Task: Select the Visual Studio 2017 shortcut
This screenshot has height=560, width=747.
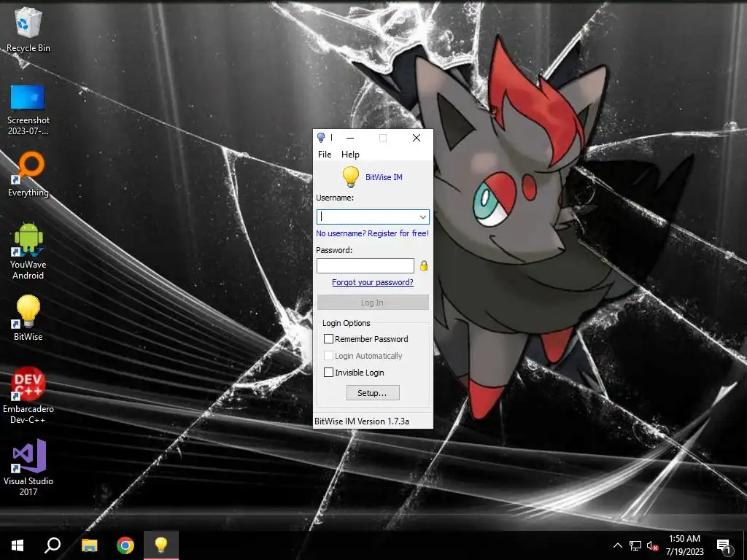Action: coord(28,467)
